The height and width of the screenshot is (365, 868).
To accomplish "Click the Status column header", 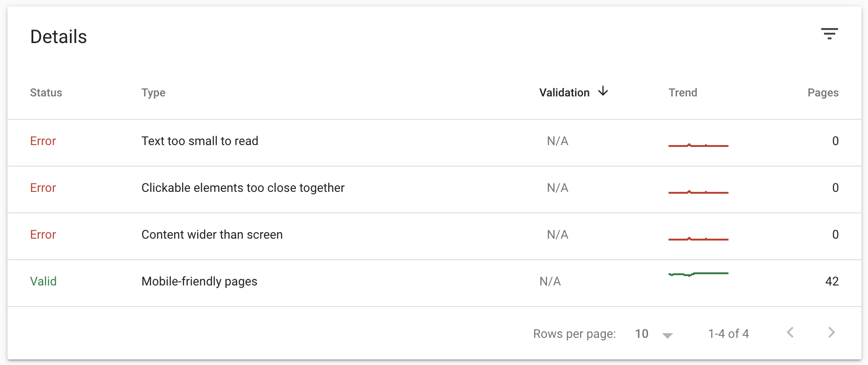I will (x=46, y=92).
